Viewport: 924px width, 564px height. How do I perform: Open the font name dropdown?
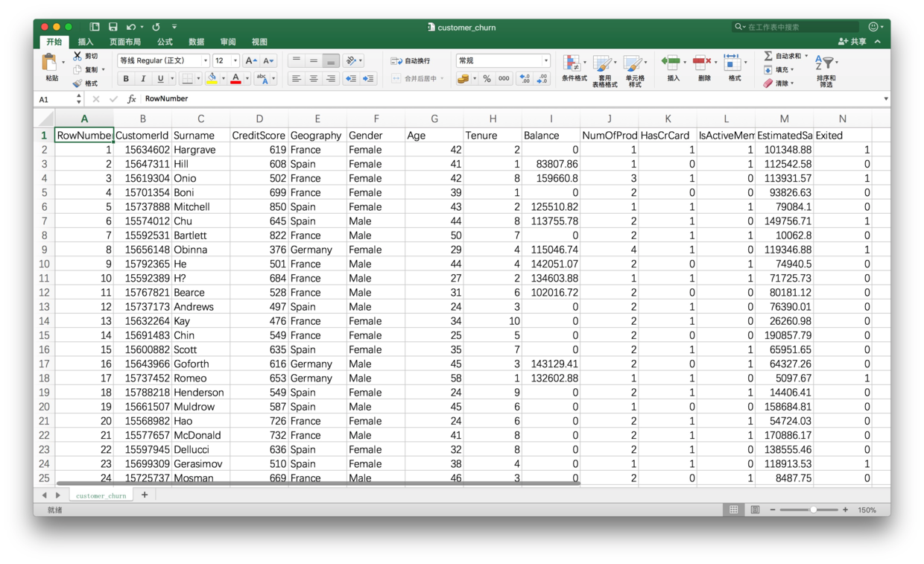[x=205, y=61]
